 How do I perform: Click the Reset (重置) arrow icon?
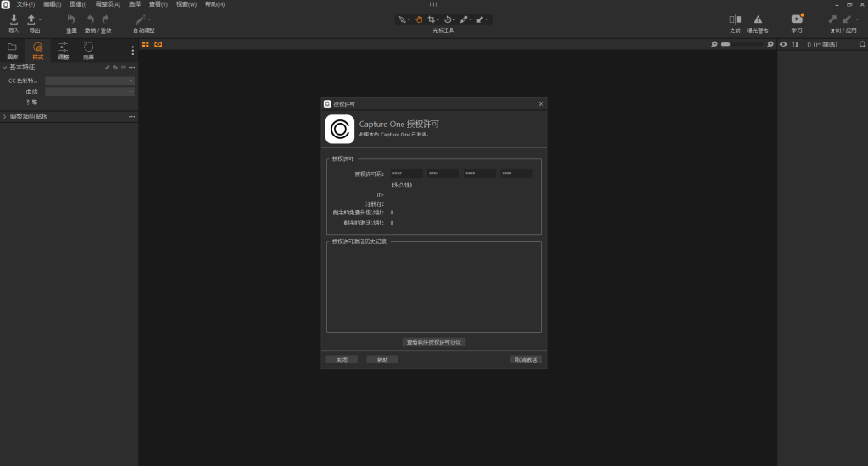[x=71, y=19]
